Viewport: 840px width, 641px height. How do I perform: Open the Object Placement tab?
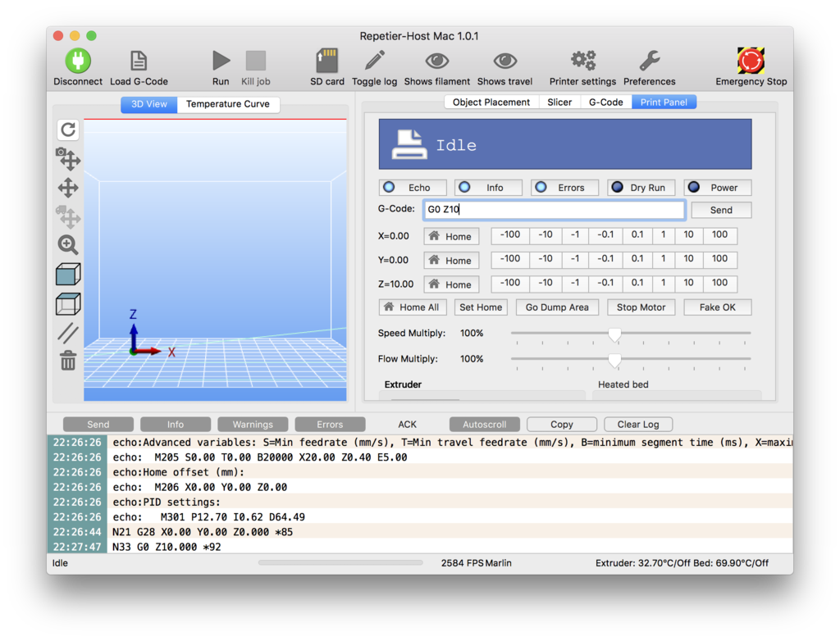491,102
